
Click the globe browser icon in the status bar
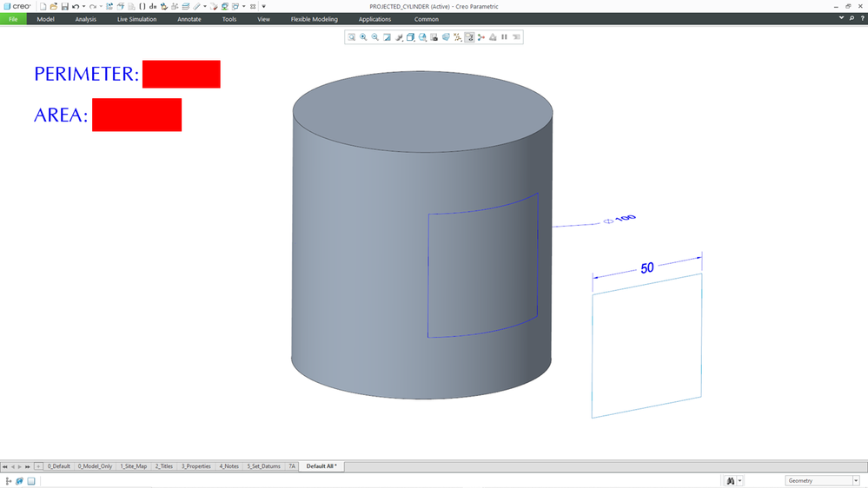tap(19, 481)
